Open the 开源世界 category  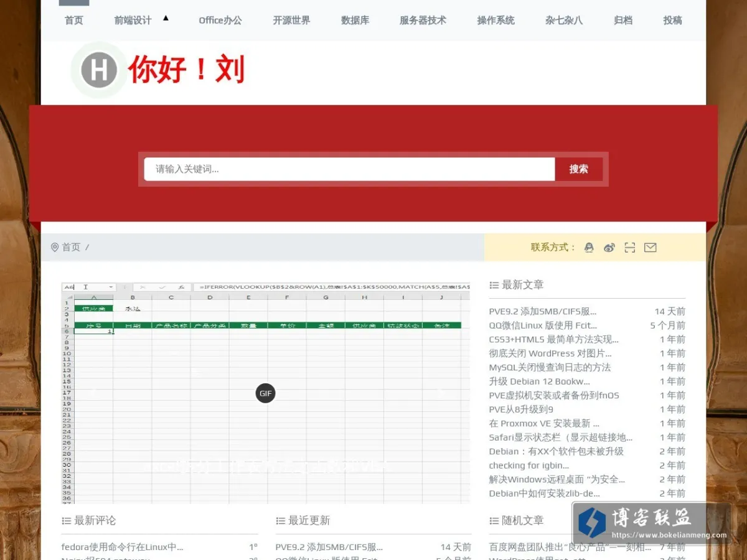(291, 21)
